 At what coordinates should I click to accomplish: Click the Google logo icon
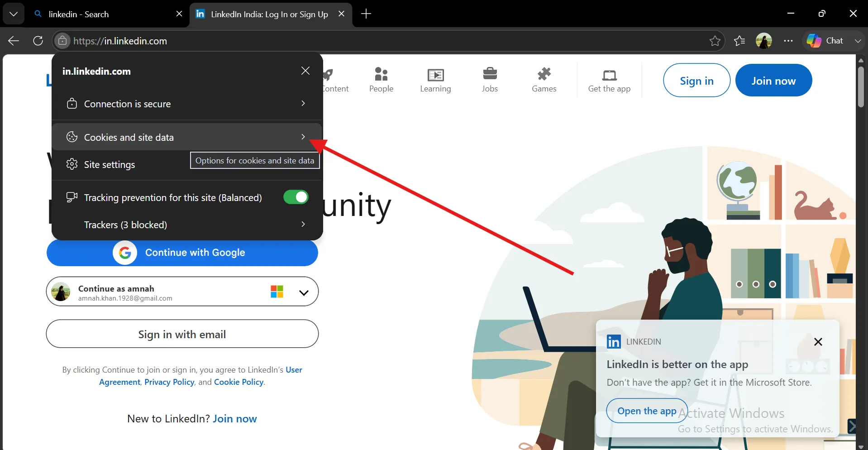pyautogui.click(x=125, y=253)
